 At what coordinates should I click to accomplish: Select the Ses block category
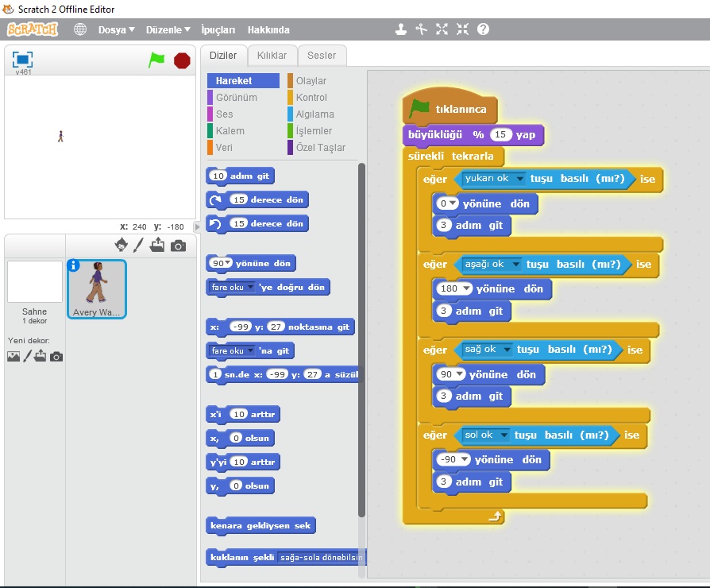pyautogui.click(x=225, y=114)
